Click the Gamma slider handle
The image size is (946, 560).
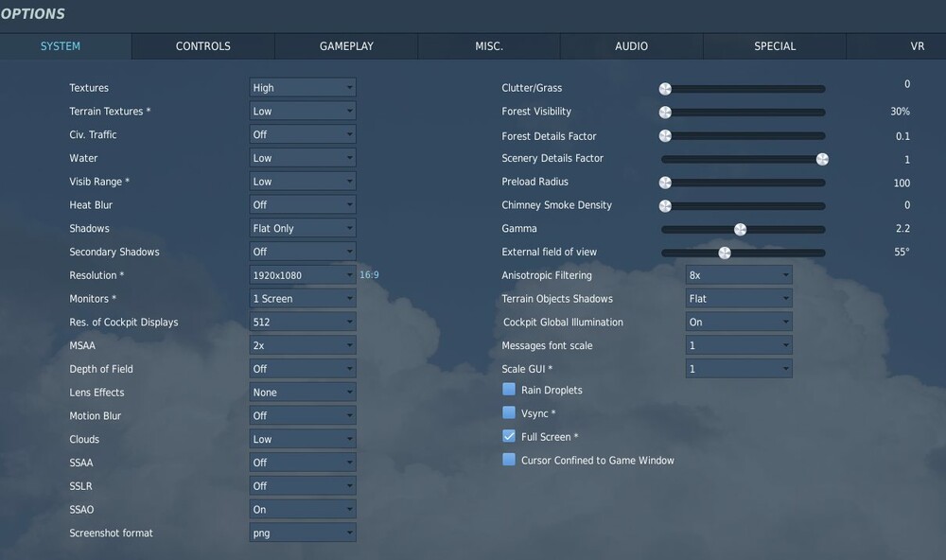click(x=741, y=229)
